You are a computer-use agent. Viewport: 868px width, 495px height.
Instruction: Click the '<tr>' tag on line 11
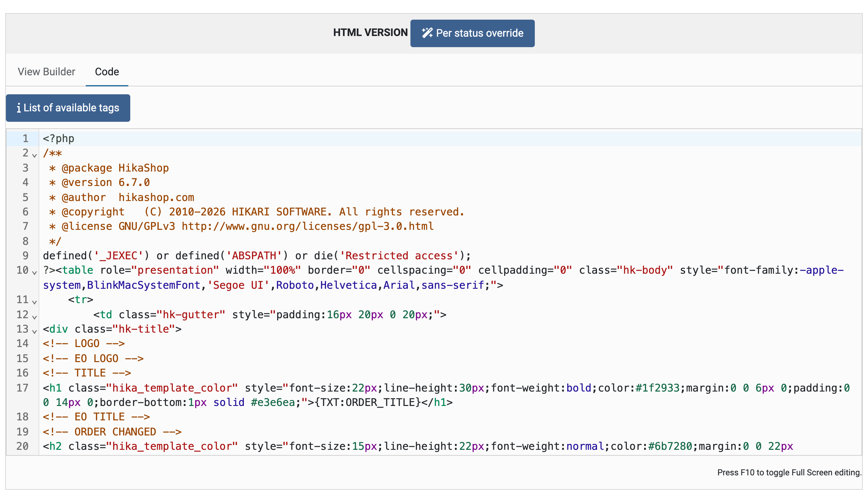pos(81,300)
